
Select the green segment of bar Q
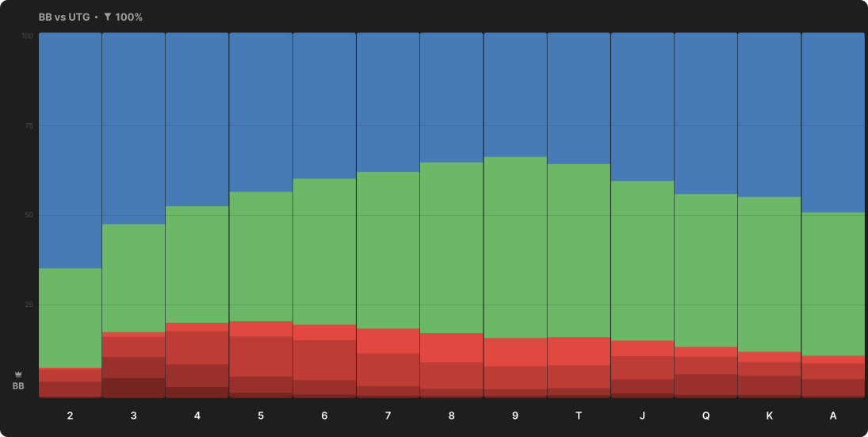point(705,270)
